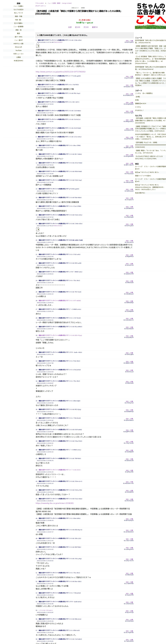Open 麻雀・他 board link

(18, 30)
